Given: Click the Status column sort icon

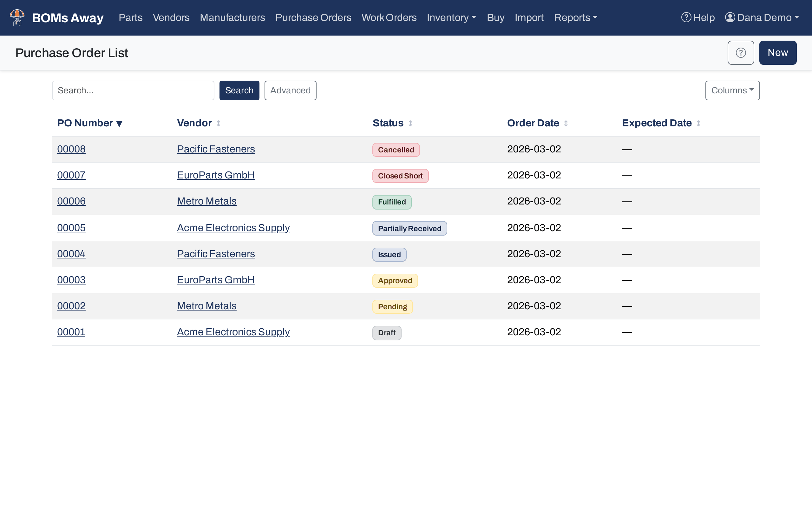Looking at the screenshot, I should pos(410,123).
